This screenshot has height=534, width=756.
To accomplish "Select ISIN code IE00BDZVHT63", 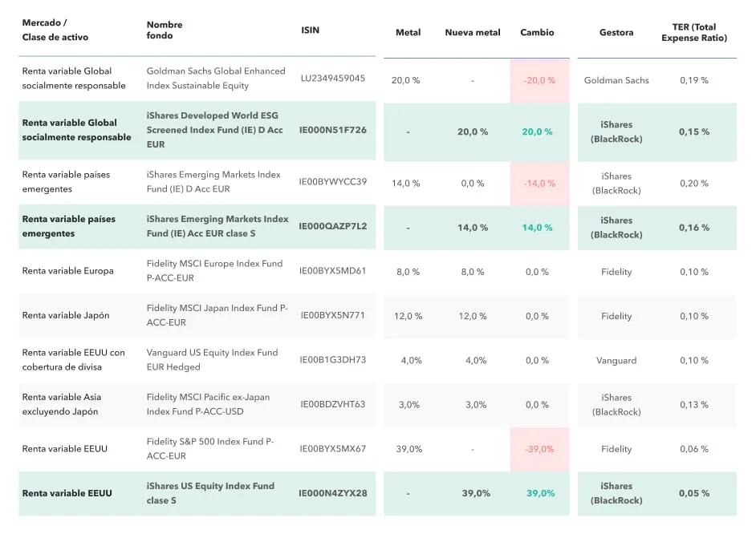I will click(x=332, y=404).
